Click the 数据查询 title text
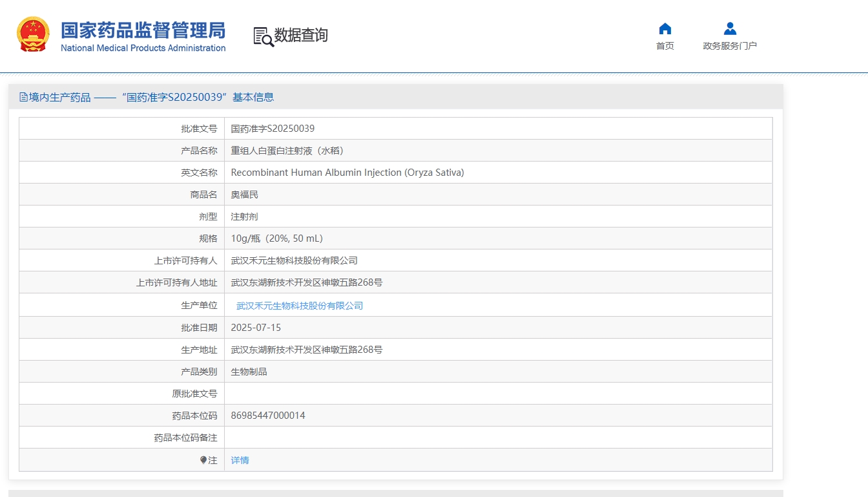Screen dimensions: 868x497 point(301,36)
